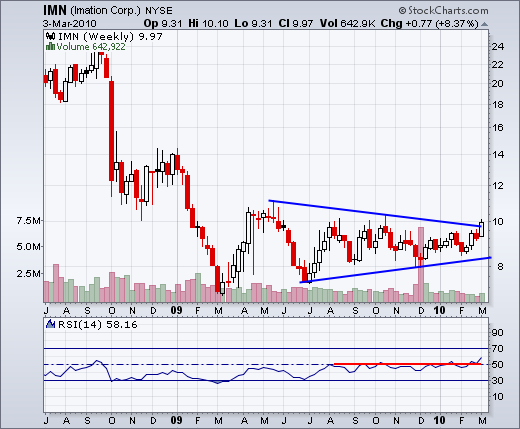Click the 16 label on the price axis
The height and width of the screenshot is (429, 520).
point(498,127)
